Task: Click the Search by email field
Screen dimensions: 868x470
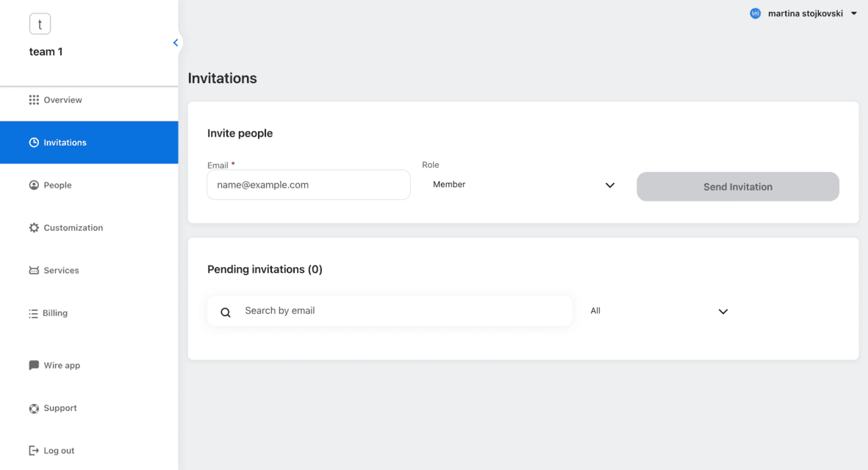Action: (x=404, y=311)
